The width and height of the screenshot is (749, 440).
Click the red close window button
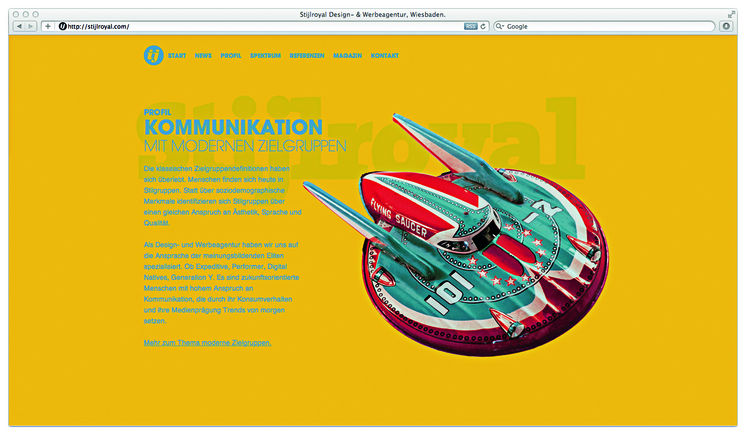click(x=16, y=14)
